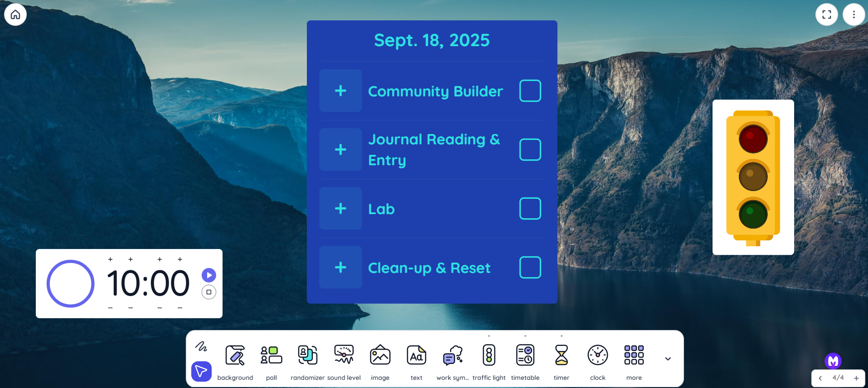Click the Lab label text
The width and height of the screenshot is (868, 388).
[x=382, y=209]
